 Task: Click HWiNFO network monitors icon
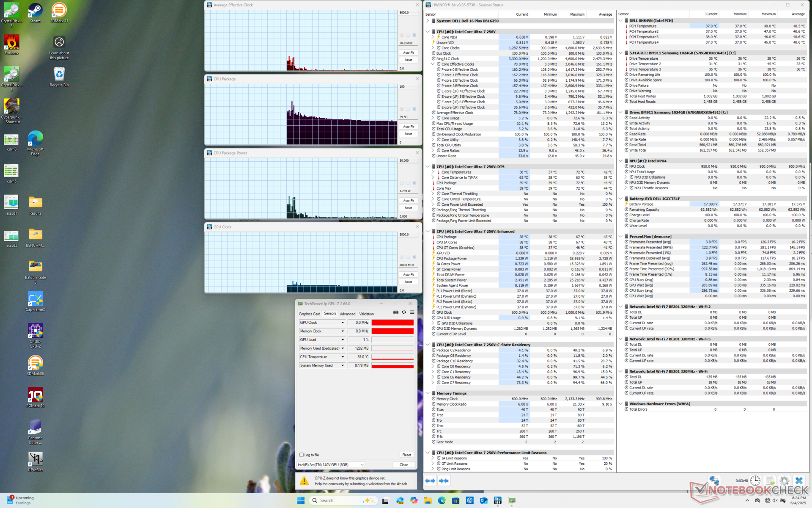[x=714, y=481]
